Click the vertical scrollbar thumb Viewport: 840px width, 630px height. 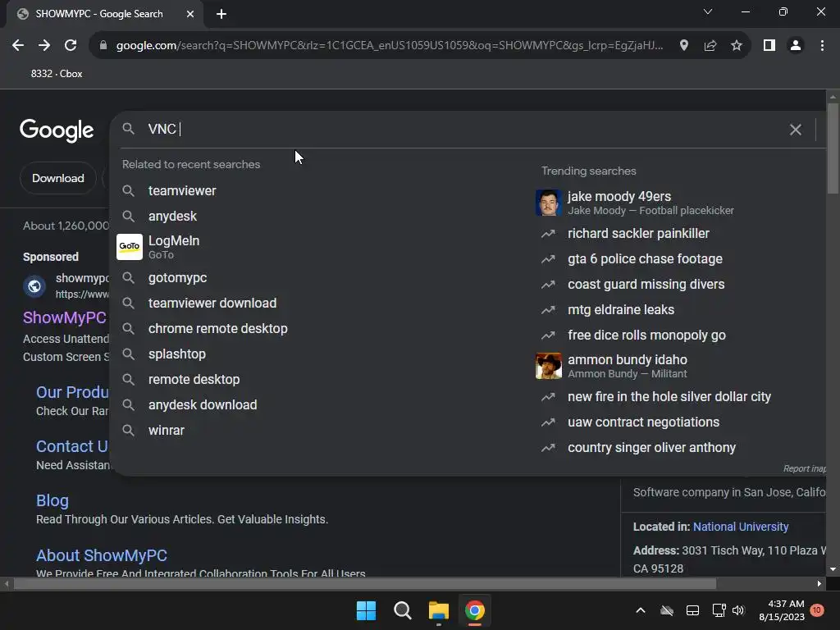(x=833, y=148)
